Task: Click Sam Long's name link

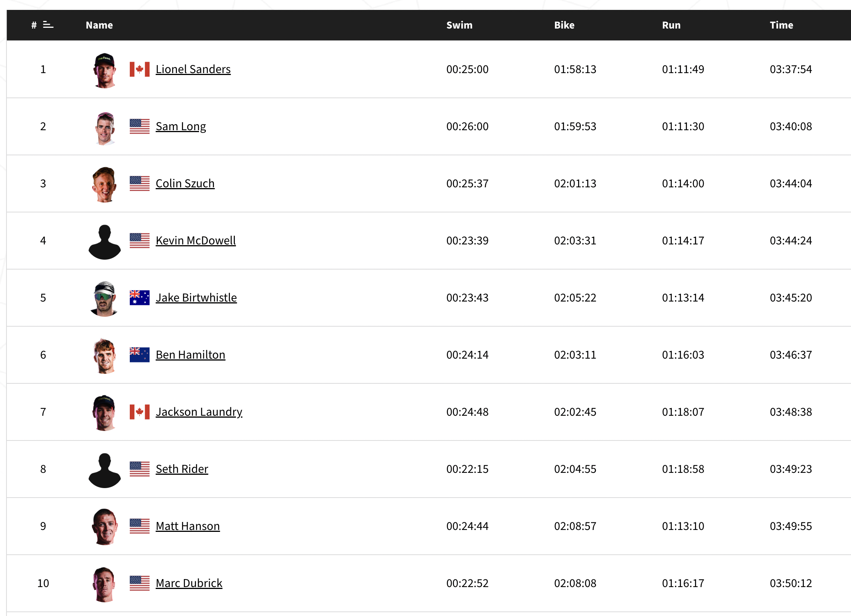Action: pyautogui.click(x=181, y=126)
